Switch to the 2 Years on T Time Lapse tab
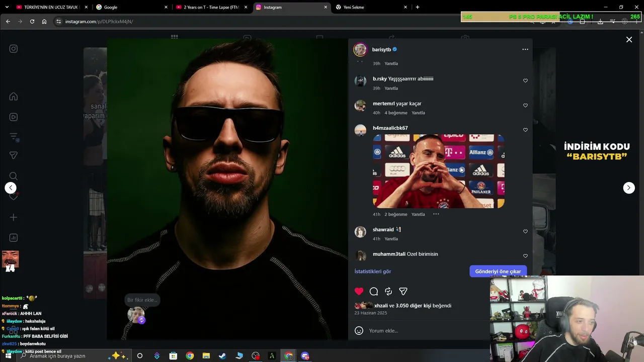 [x=211, y=7]
